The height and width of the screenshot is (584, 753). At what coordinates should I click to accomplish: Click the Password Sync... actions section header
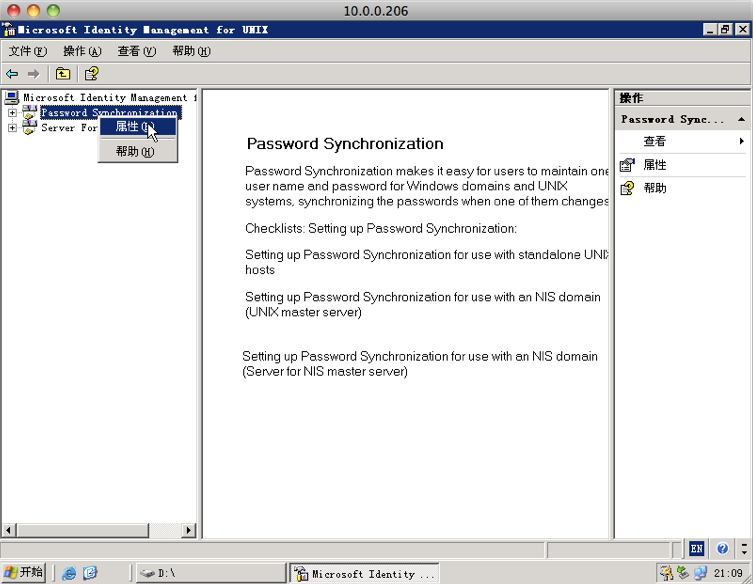(x=682, y=119)
